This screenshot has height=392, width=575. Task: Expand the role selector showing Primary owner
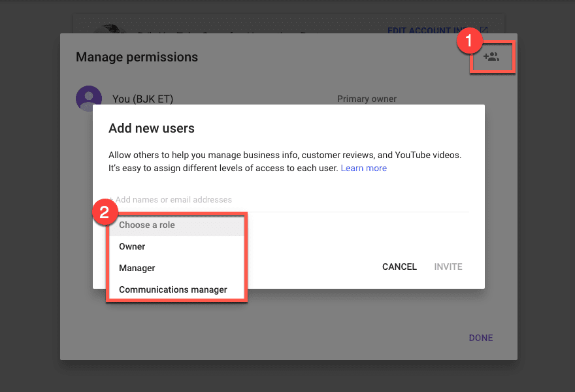(x=367, y=99)
